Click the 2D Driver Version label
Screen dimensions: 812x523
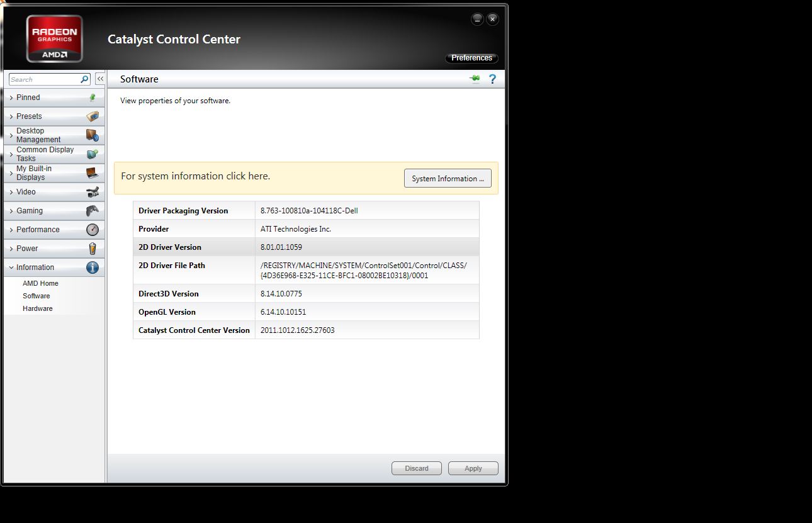pos(170,247)
